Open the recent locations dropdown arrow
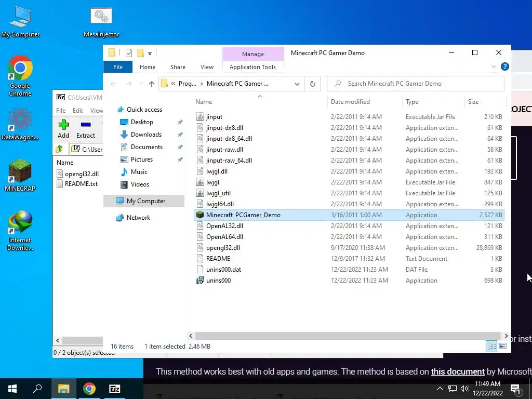The image size is (532, 399). click(x=141, y=84)
